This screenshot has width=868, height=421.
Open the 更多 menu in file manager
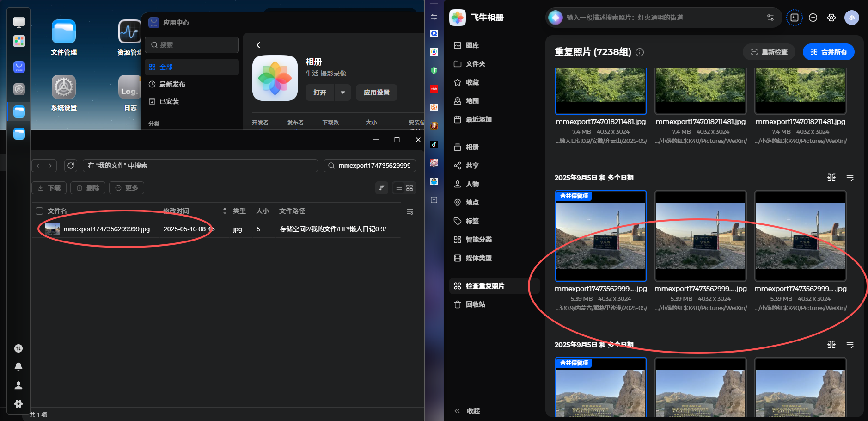coord(127,188)
